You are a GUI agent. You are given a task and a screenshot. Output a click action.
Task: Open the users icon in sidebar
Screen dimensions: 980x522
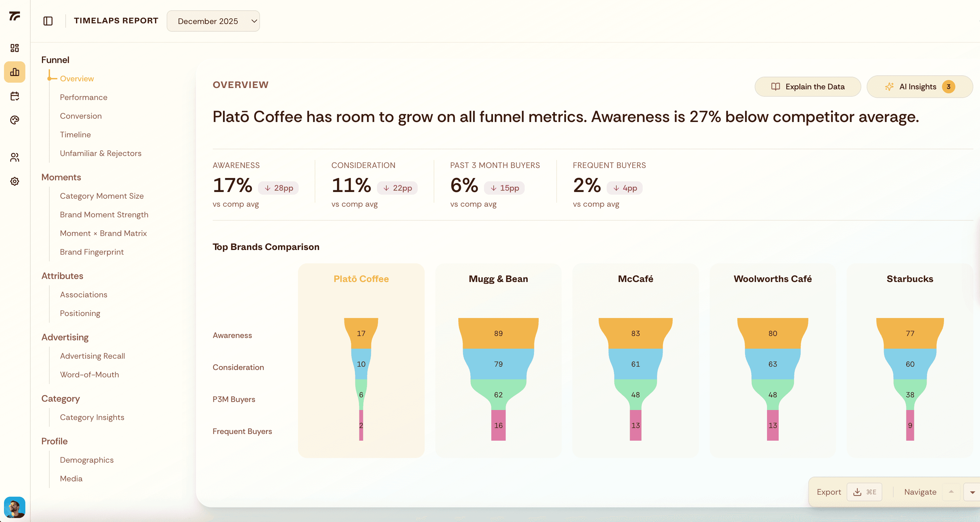tap(14, 157)
